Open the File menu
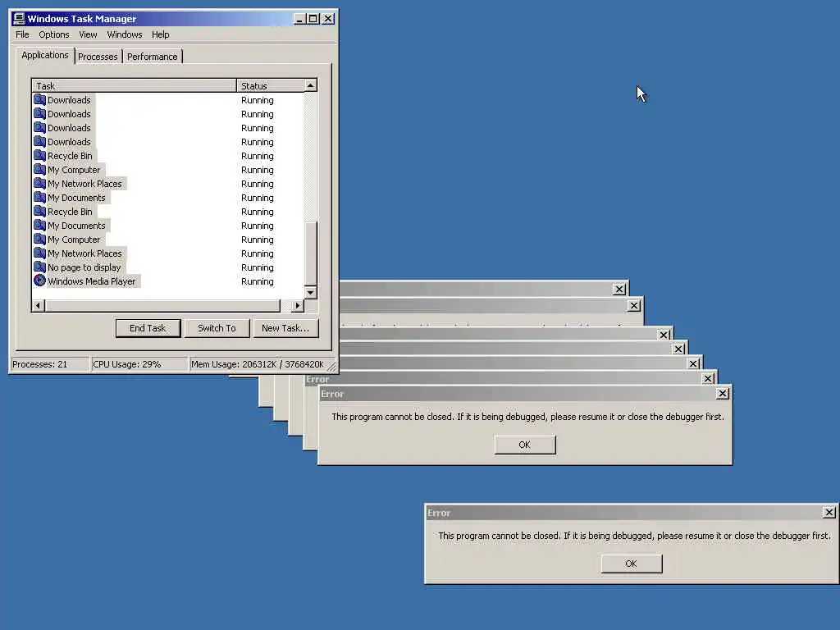The width and height of the screenshot is (840, 630). [x=22, y=34]
